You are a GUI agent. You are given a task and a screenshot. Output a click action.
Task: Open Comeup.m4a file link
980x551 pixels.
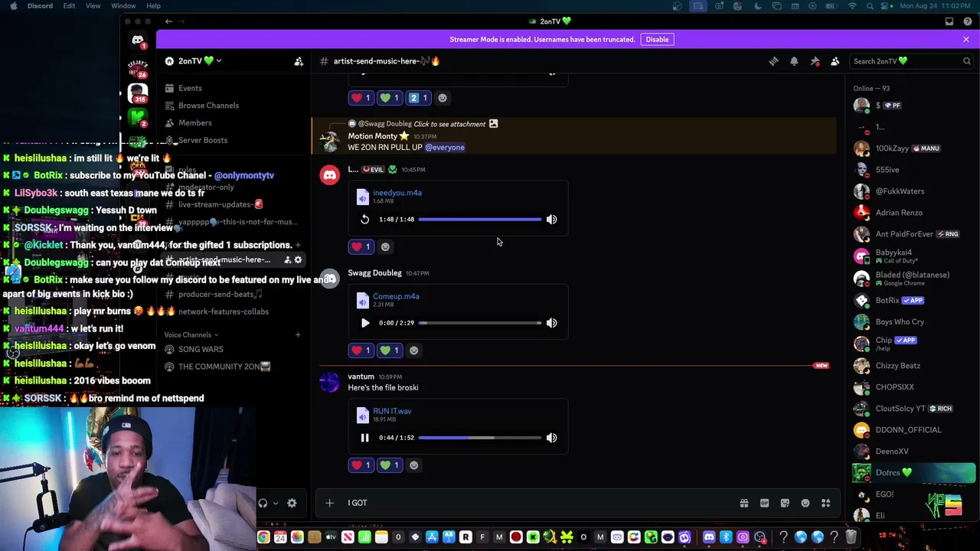pyautogui.click(x=396, y=296)
